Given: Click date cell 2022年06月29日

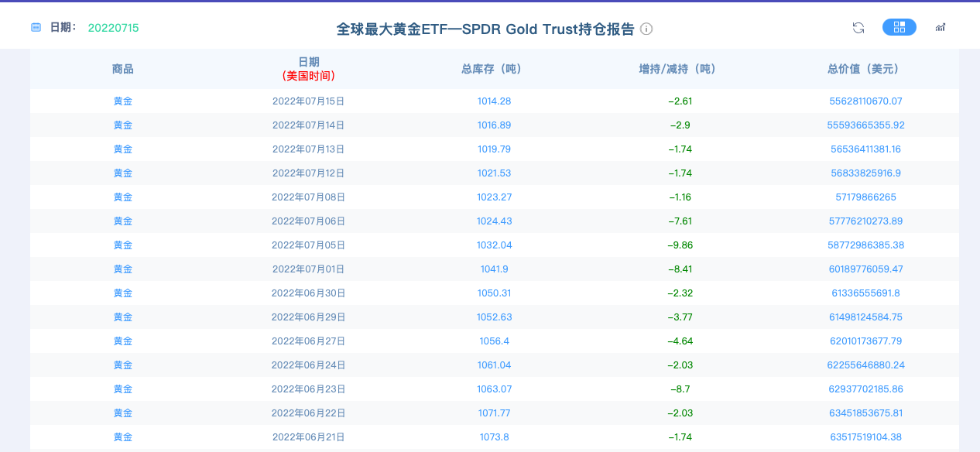Looking at the screenshot, I should click(x=309, y=317).
